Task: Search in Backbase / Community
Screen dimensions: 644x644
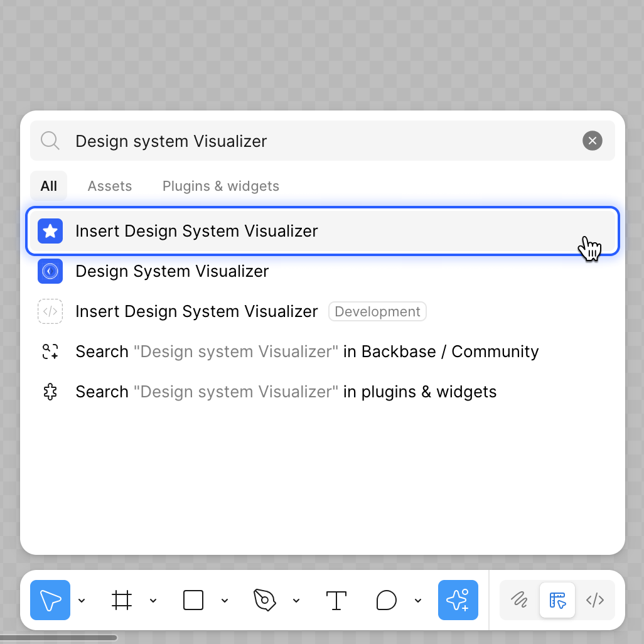Action: pyautogui.click(x=306, y=352)
